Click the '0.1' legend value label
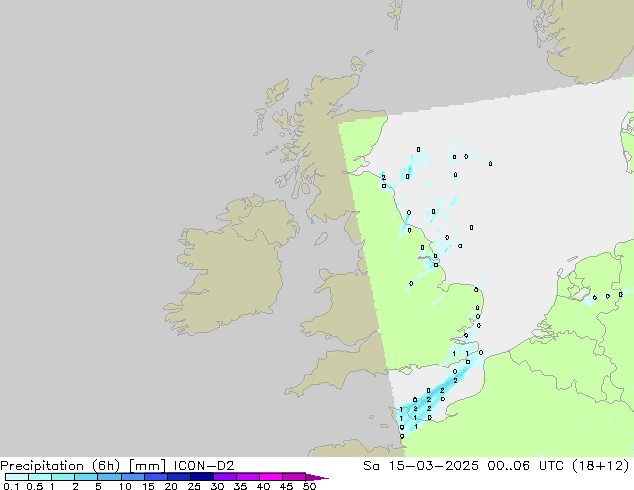634x490 pixels. tap(11, 486)
